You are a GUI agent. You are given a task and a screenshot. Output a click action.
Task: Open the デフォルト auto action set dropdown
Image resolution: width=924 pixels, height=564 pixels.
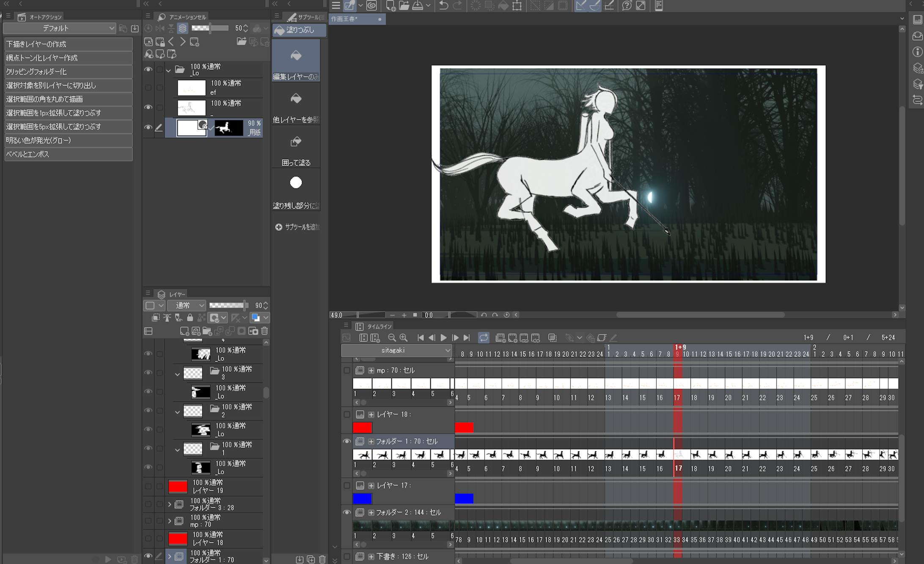pos(59,28)
